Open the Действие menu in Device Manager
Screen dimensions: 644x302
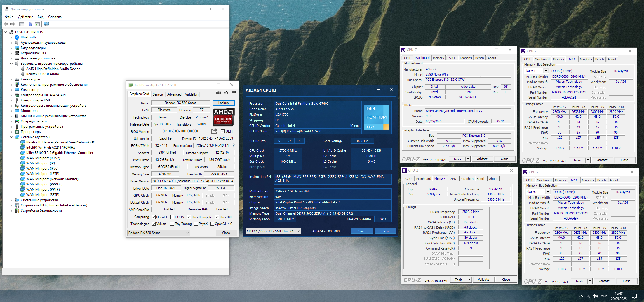pyautogui.click(x=25, y=17)
